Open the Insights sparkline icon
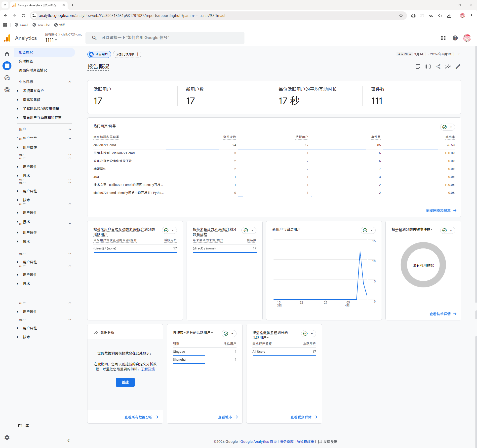The width and height of the screenshot is (477, 448). coord(448,67)
